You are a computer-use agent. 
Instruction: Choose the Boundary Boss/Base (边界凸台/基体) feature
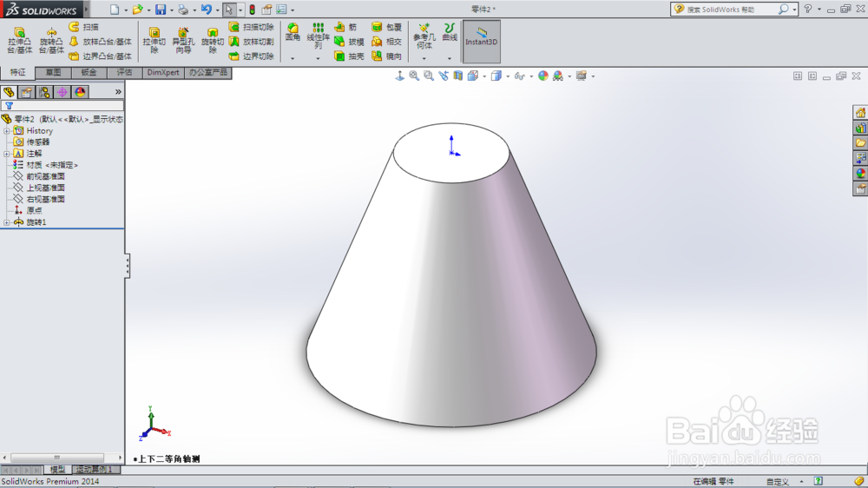coord(101,56)
